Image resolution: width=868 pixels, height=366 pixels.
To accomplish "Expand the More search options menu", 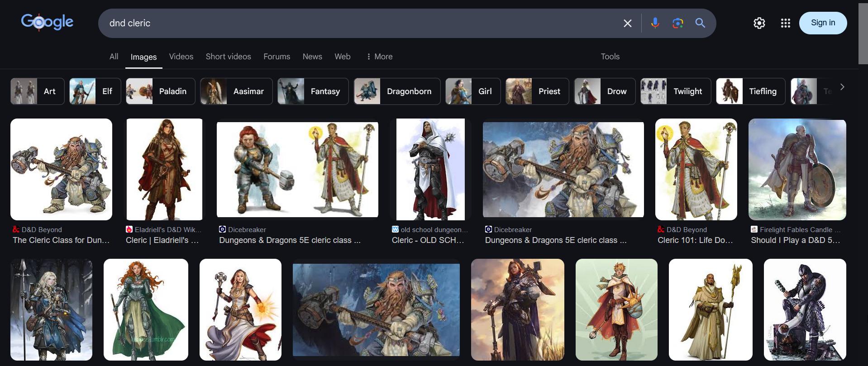I will click(379, 57).
